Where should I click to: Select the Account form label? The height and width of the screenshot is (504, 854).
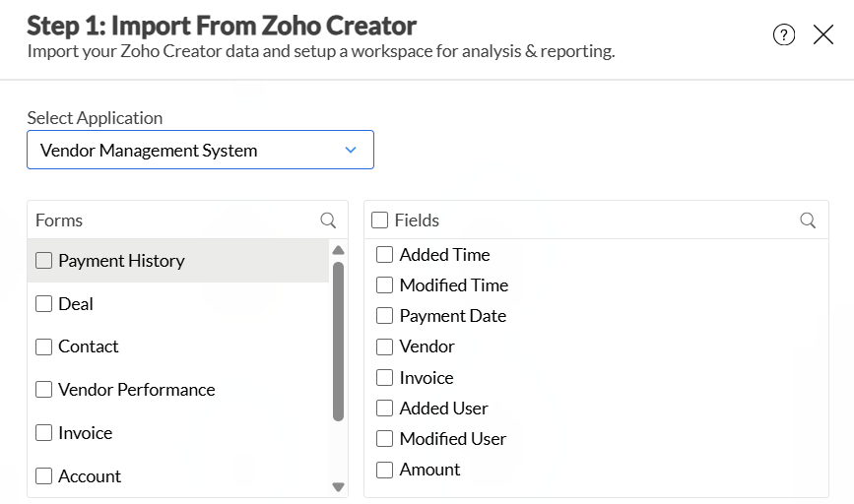[90, 476]
